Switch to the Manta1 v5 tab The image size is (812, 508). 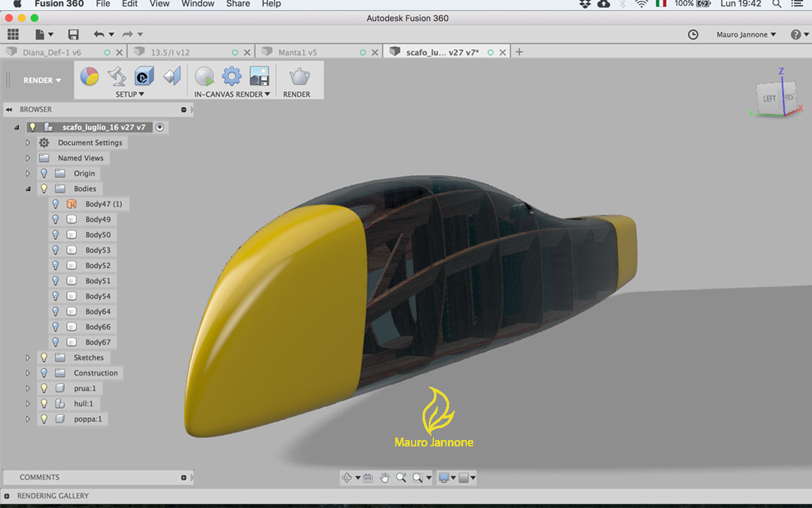click(x=298, y=52)
